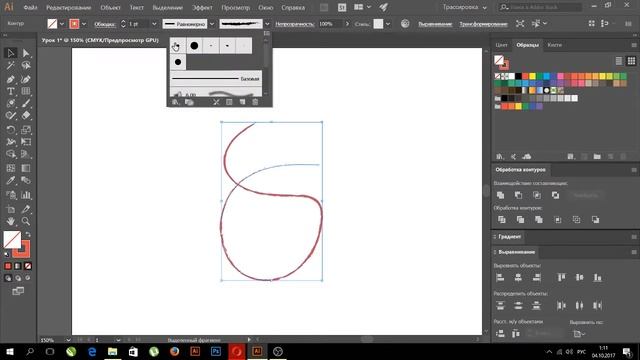Open stroke color dropdown in control bar
The width and height of the screenshot is (640, 360).
pyautogui.click(x=84, y=24)
